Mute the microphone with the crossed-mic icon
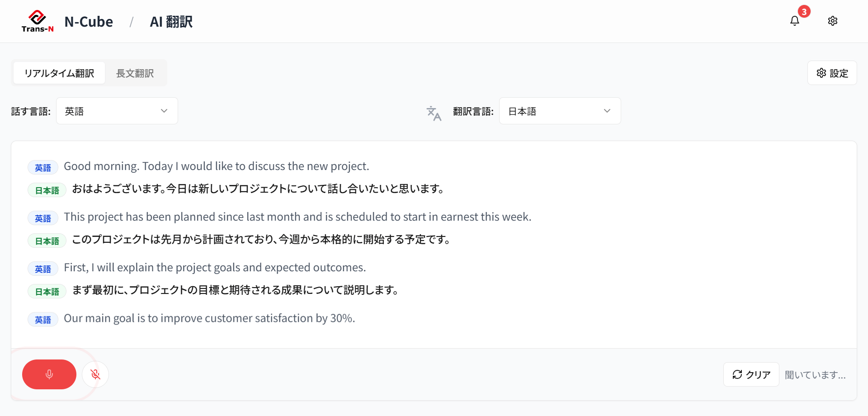 click(95, 374)
